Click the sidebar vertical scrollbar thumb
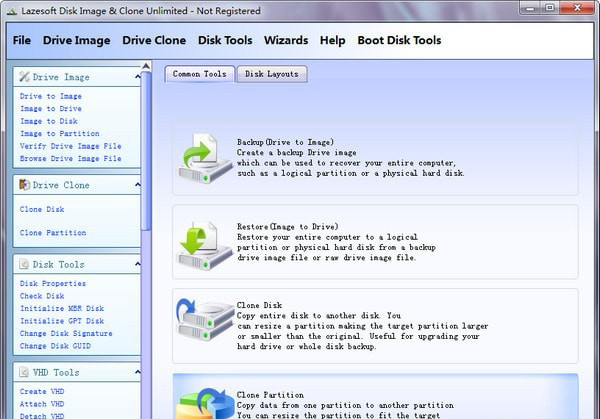The height and width of the screenshot is (419, 600). coord(146,151)
